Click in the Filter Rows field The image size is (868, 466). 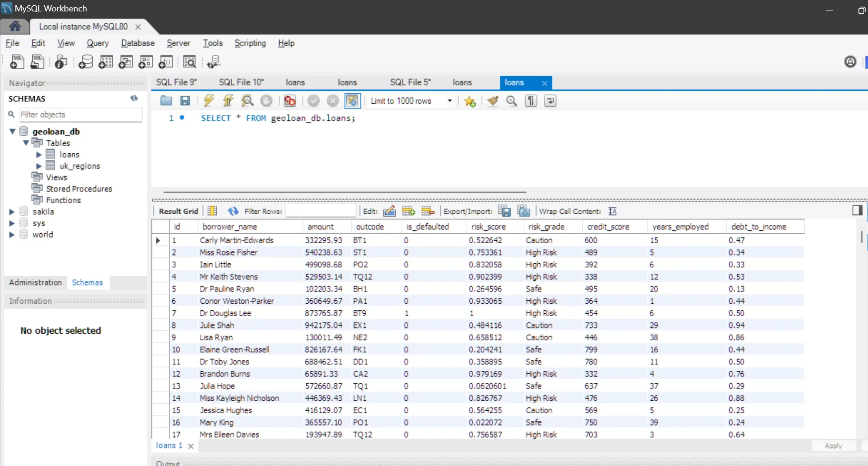321,211
